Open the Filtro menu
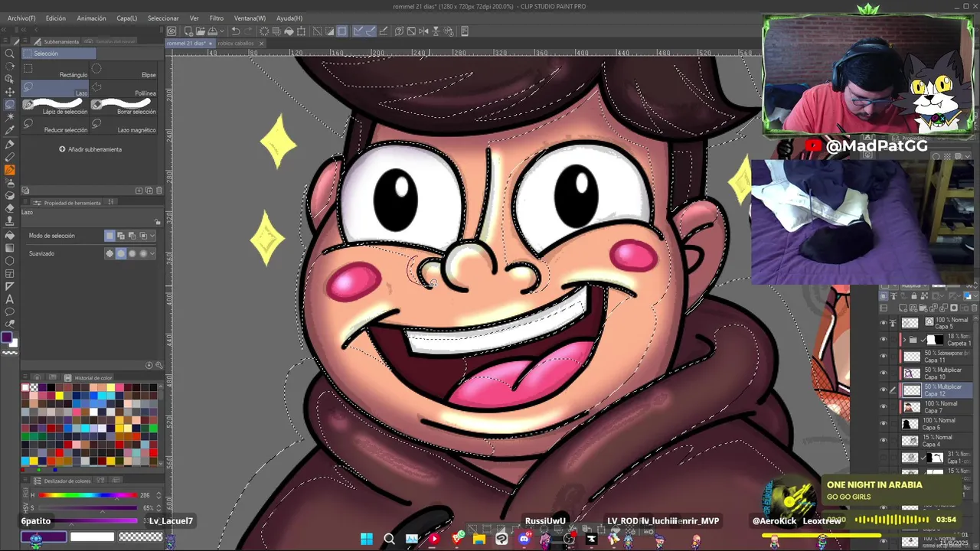980x551 pixels. pyautogui.click(x=217, y=18)
